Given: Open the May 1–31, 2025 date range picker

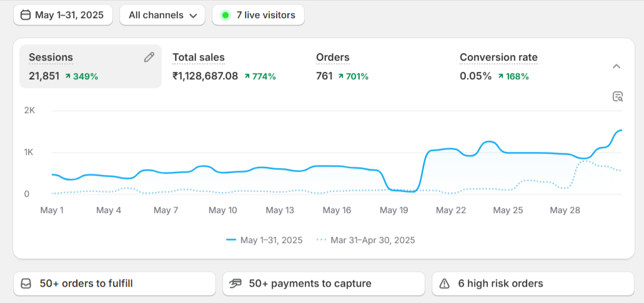Looking at the screenshot, I should [63, 15].
